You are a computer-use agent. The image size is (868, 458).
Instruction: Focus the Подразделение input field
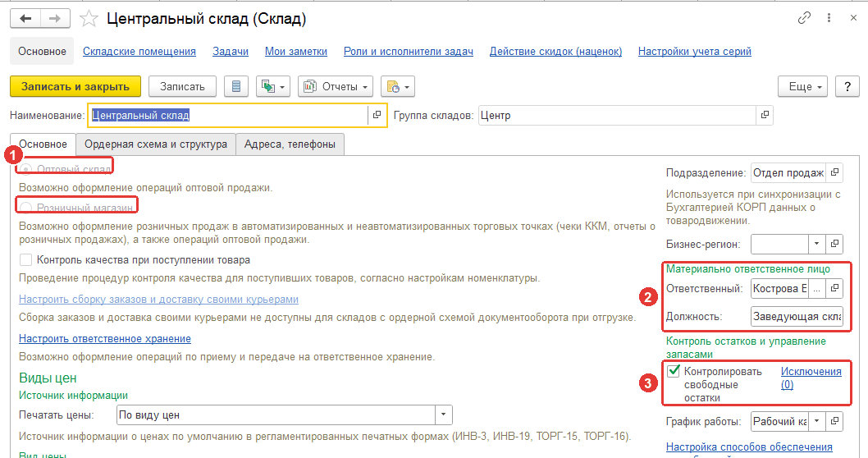coord(788,173)
